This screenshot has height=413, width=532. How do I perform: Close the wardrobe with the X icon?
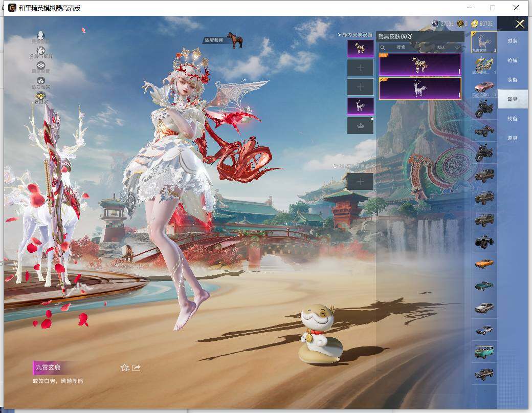tap(520, 24)
